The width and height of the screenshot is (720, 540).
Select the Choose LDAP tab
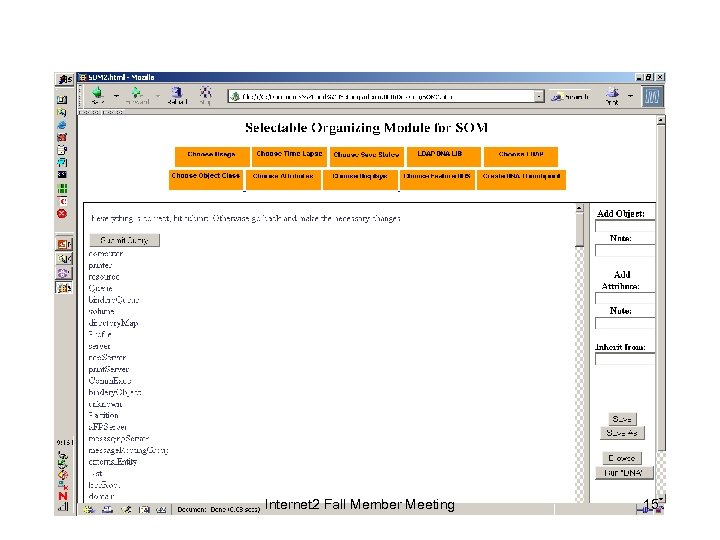pos(521,157)
